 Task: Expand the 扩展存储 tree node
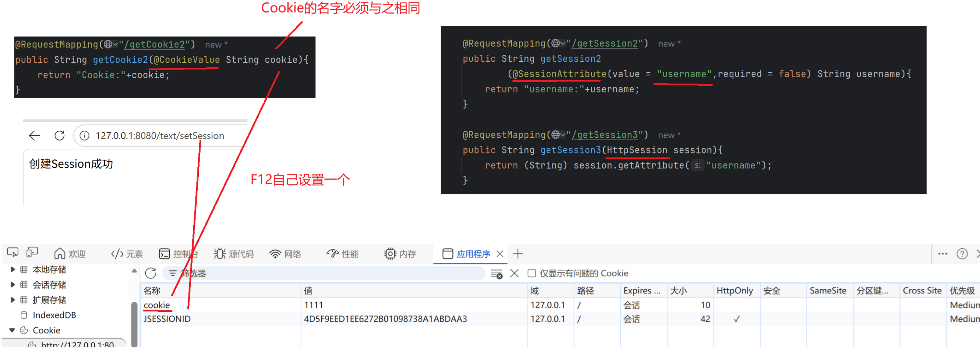pyautogui.click(x=13, y=300)
